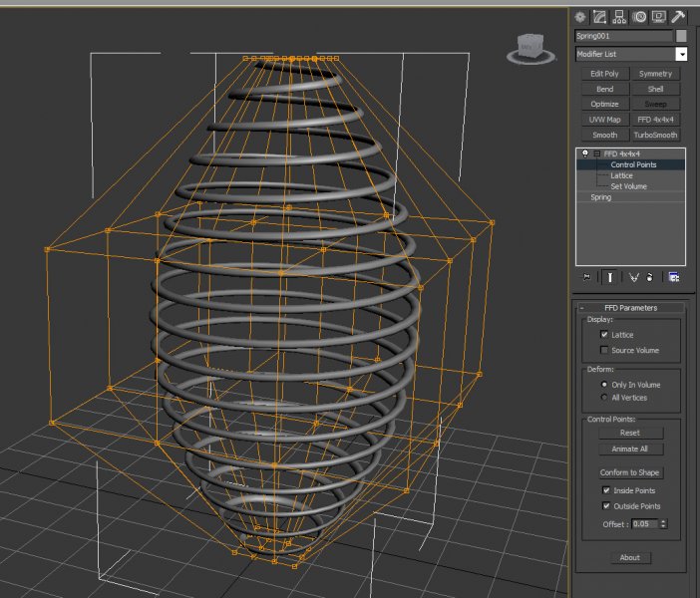Click the Sweep modifier button
Image resolution: width=700 pixels, height=598 pixels.
(x=655, y=104)
